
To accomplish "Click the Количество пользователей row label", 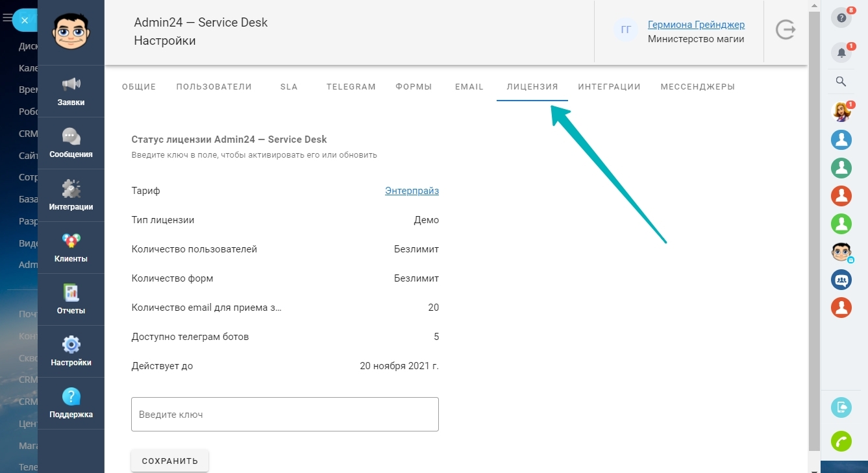I will click(194, 249).
